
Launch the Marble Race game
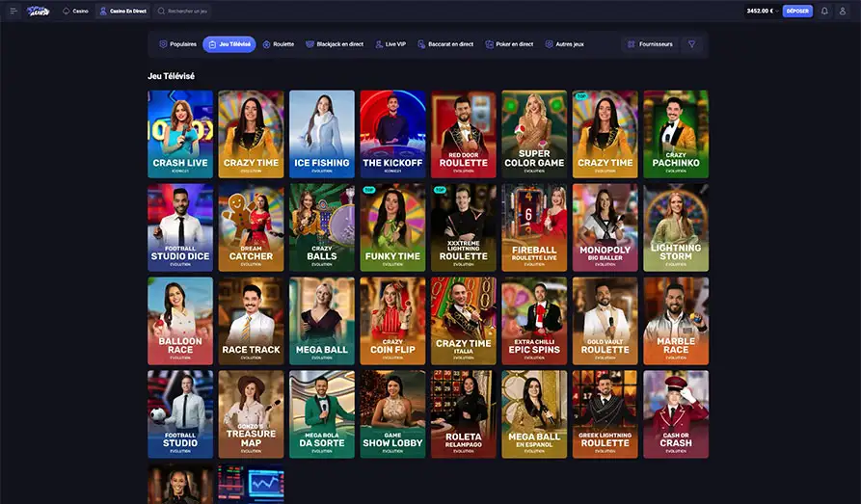click(x=676, y=321)
